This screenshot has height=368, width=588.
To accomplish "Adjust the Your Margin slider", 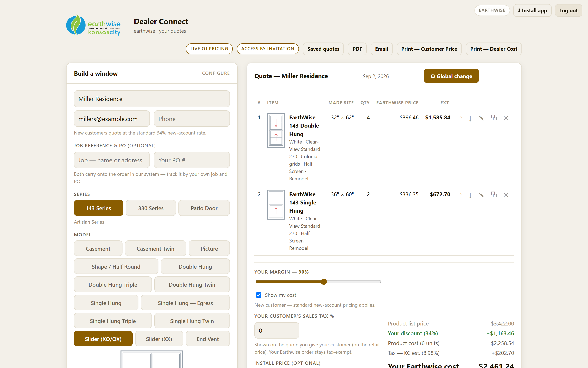I will 318,282.
